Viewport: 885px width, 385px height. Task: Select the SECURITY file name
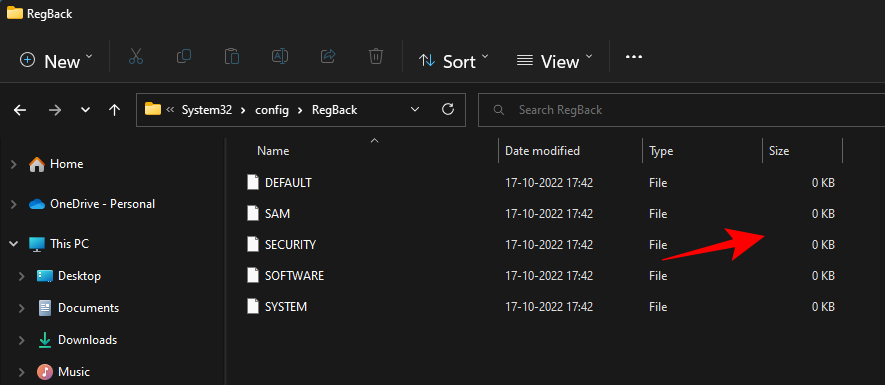coord(291,245)
